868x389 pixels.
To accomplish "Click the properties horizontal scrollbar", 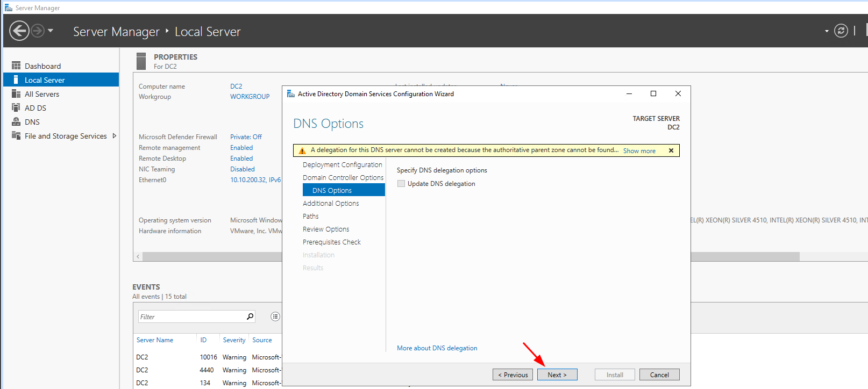I will pyautogui.click(x=210, y=256).
